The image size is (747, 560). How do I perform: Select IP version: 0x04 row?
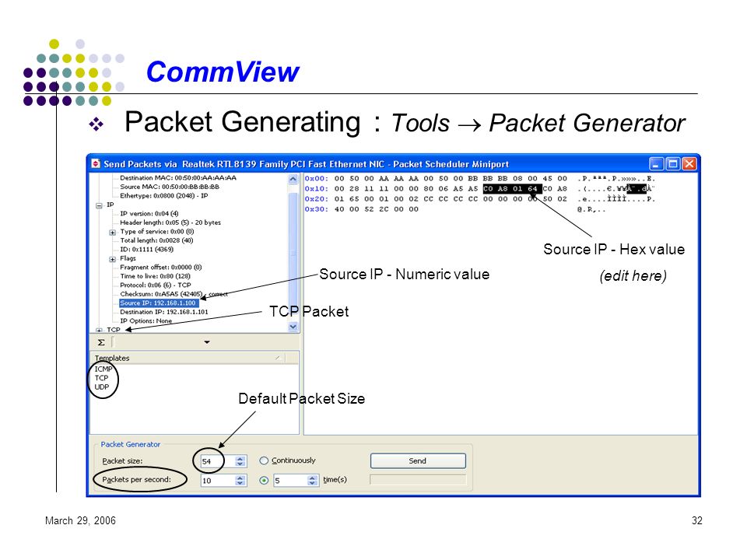pyautogui.click(x=149, y=213)
